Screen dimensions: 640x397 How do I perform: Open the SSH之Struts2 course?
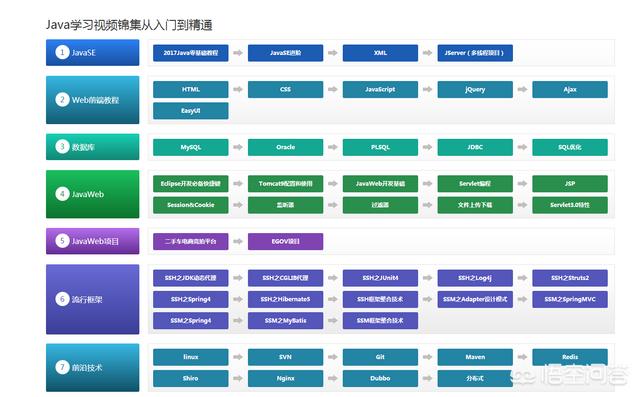tap(570, 278)
